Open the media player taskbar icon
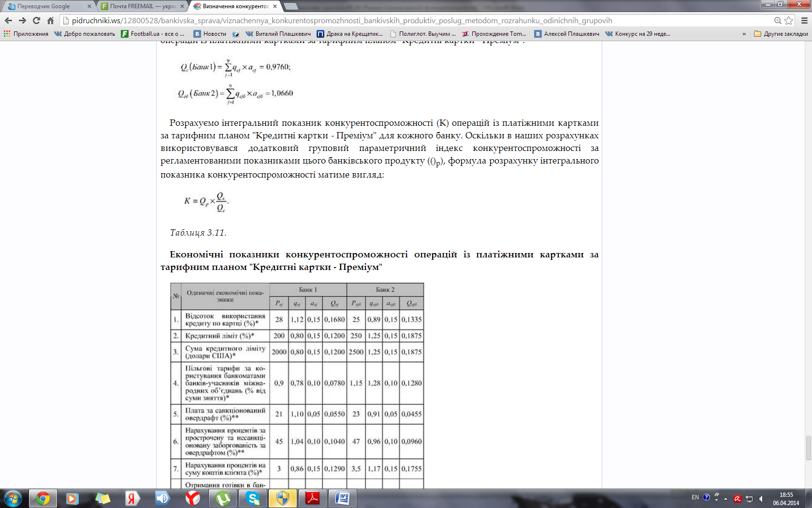Image resolution: width=812 pixels, height=508 pixels. point(72,498)
